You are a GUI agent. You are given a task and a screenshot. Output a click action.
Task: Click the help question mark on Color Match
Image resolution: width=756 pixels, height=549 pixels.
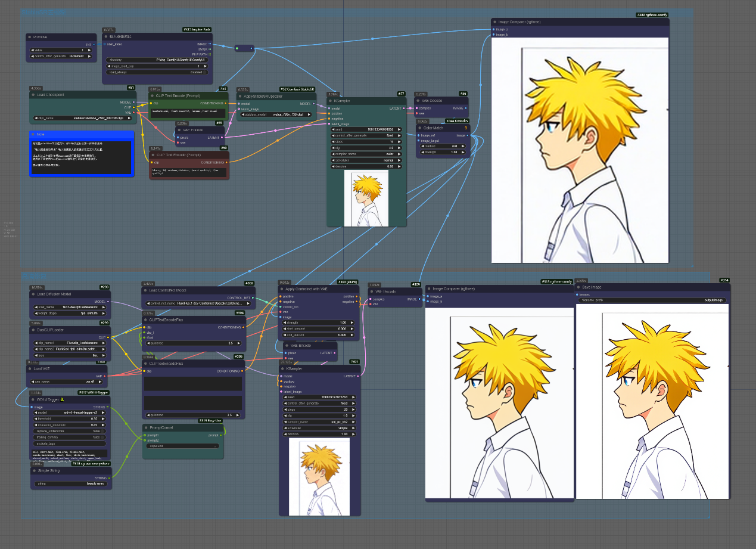[x=465, y=128]
